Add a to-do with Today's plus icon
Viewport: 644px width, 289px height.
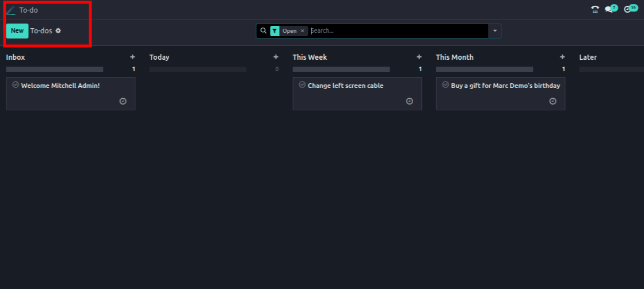pyautogui.click(x=276, y=57)
